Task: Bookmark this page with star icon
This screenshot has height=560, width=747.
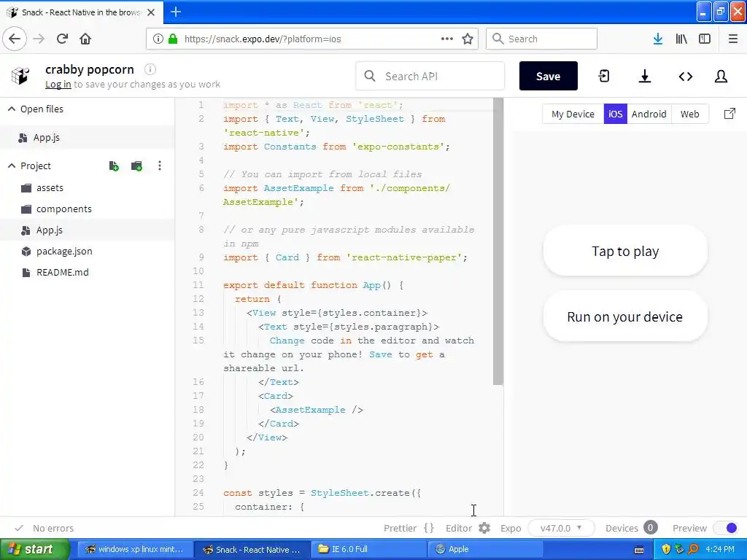Action: coord(468,39)
